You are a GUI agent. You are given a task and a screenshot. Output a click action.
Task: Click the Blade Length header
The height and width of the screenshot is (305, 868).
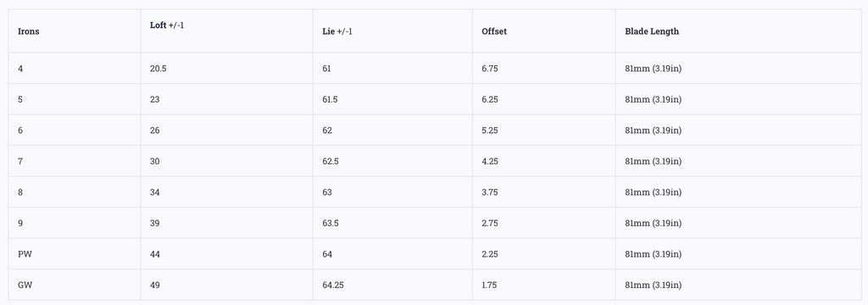click(652, 31)
